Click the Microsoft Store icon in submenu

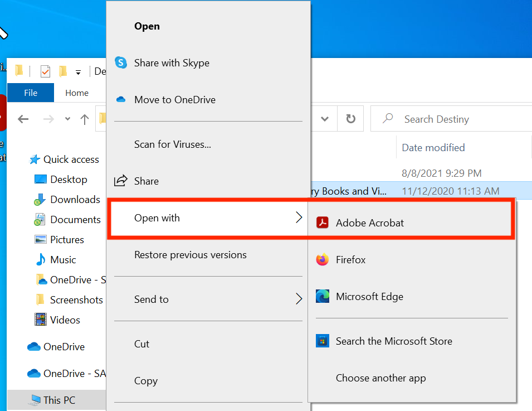pyautogui.click(x=323, y=341)
